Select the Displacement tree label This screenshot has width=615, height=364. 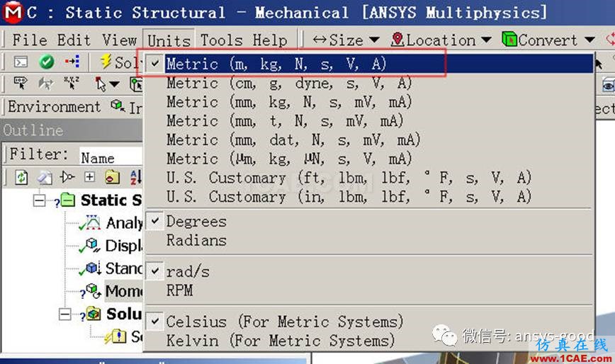[123, 246]
